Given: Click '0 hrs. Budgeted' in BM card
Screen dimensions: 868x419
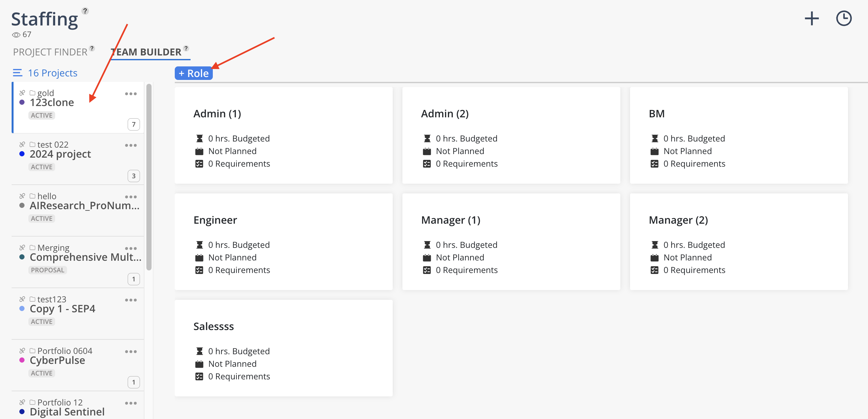Looking at the screenshot, I should [694, 139].
